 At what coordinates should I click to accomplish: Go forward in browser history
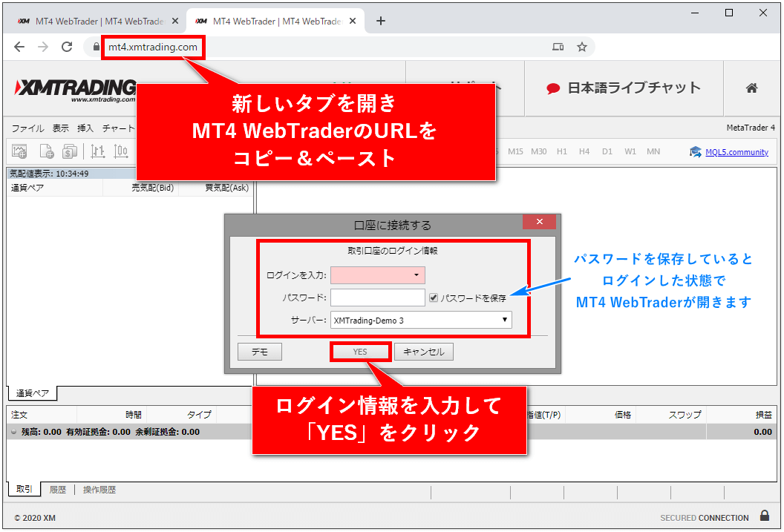tap(44, 47)
